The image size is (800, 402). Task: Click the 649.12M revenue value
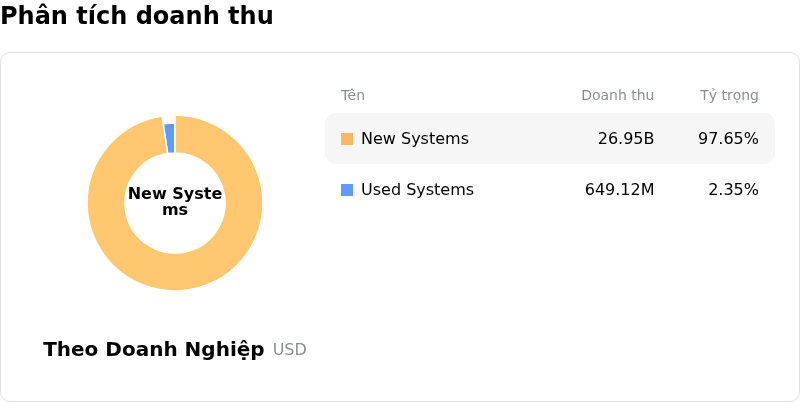click(619, 190)
